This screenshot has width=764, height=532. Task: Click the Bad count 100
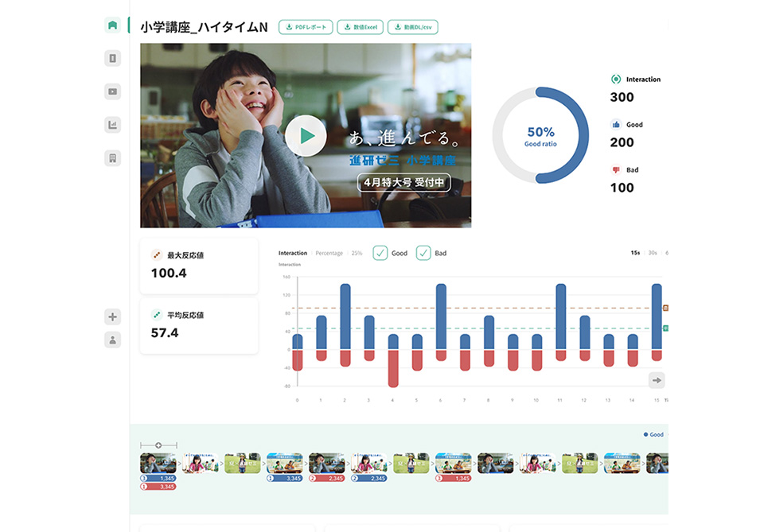[622, 188]
